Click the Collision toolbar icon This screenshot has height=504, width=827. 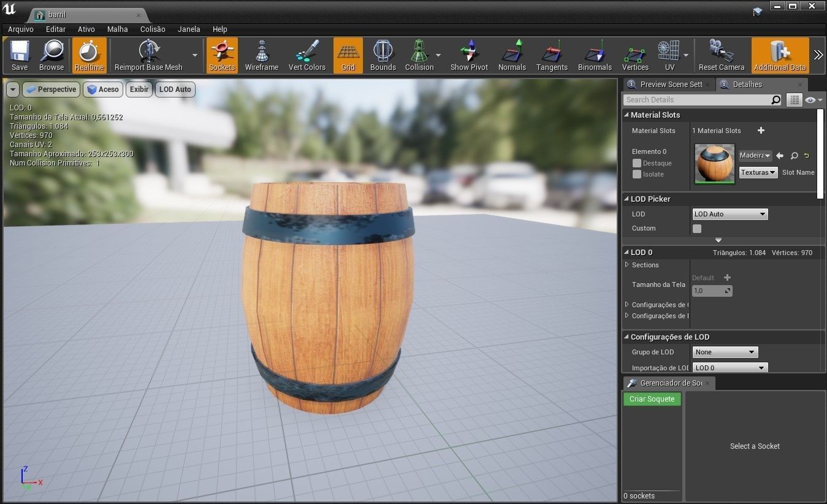click(x=419, y=55)
